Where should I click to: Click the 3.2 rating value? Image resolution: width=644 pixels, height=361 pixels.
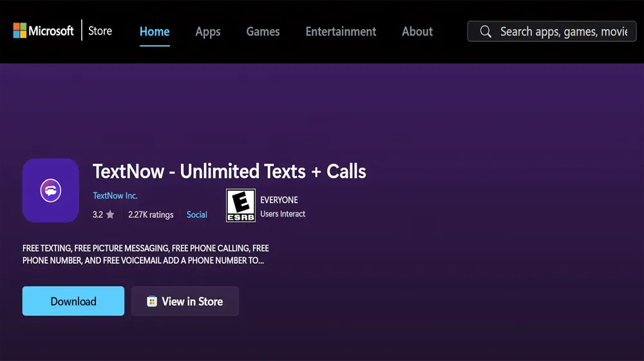pos(98,215)
